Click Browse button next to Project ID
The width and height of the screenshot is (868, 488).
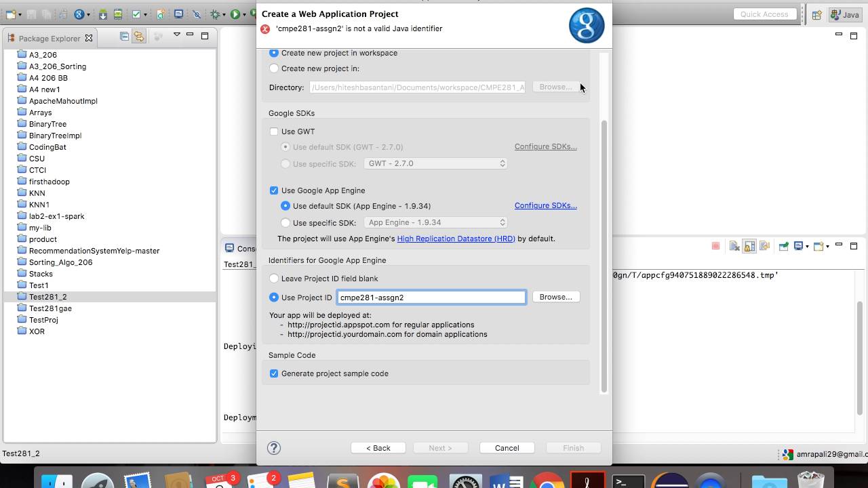point(555,297)
